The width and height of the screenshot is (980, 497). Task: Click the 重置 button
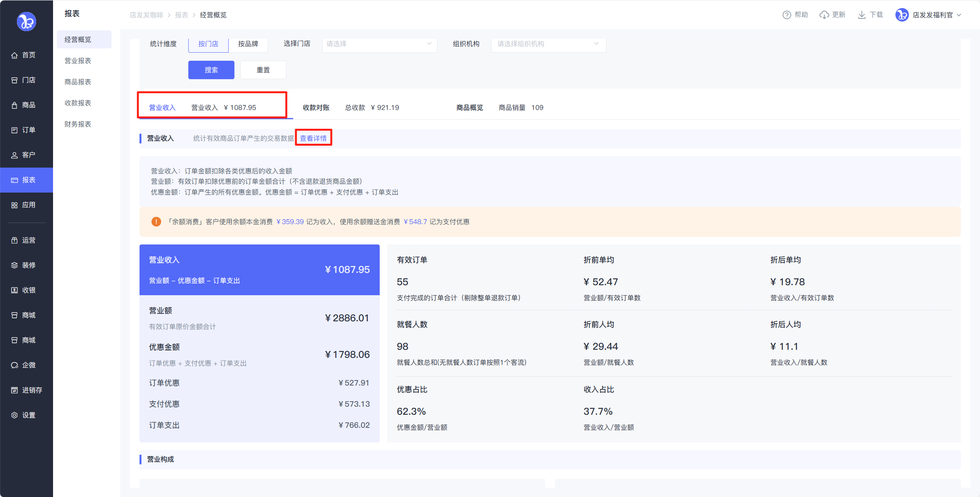[x=263, y=70]
